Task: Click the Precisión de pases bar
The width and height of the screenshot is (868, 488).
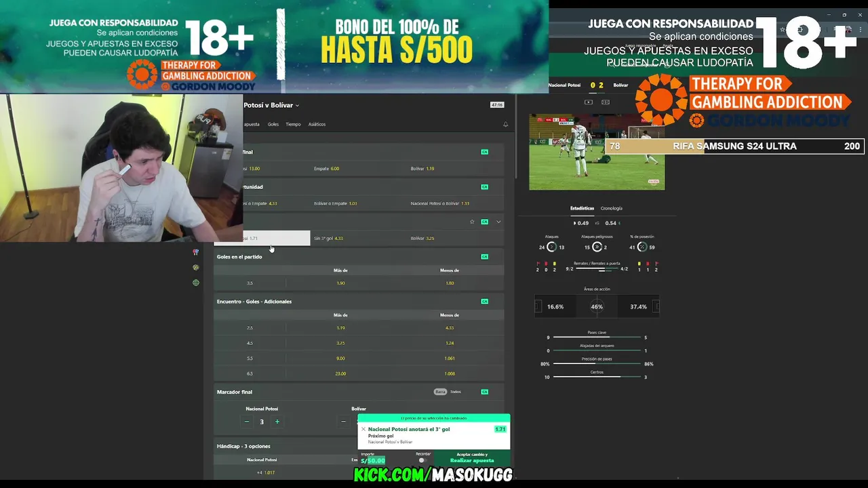Action: (x=597, y=364)
